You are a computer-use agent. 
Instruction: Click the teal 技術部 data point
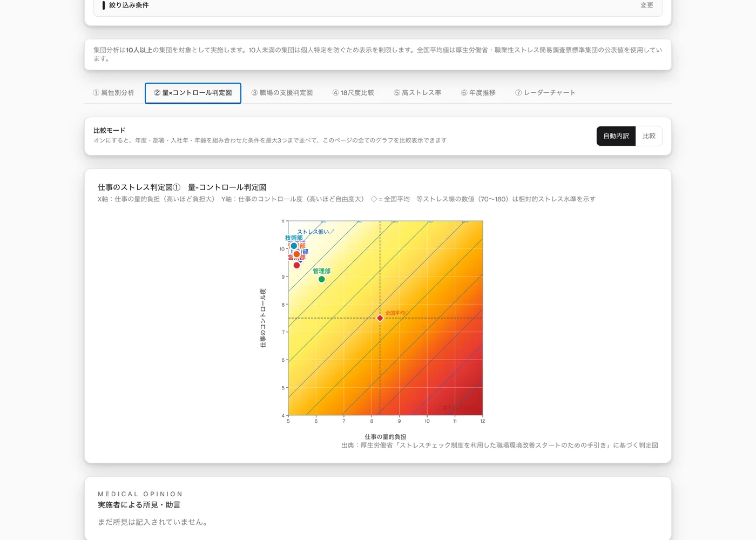[294, 246]
